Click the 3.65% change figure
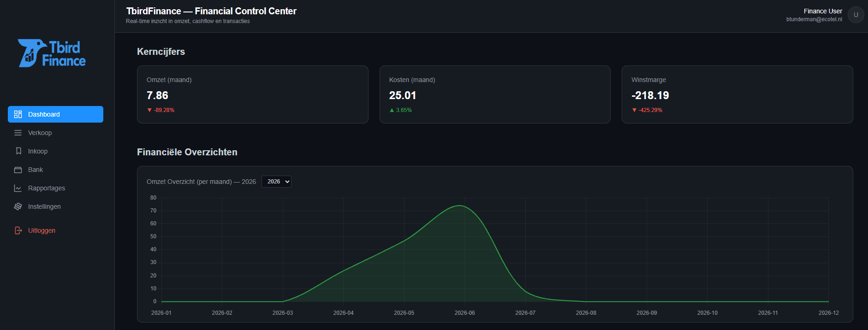 (x=404, y=110)
